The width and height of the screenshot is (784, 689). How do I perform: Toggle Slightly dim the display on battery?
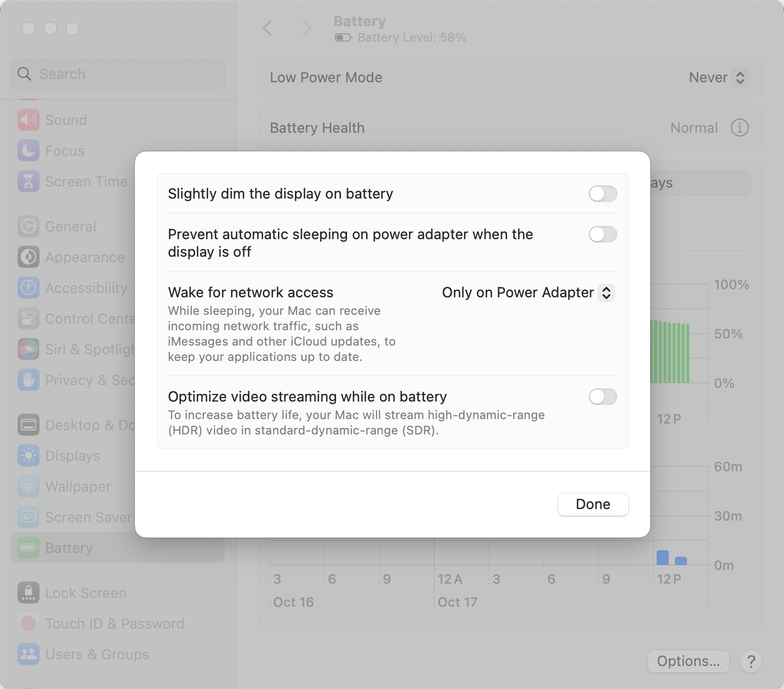[x=603, y=194]
